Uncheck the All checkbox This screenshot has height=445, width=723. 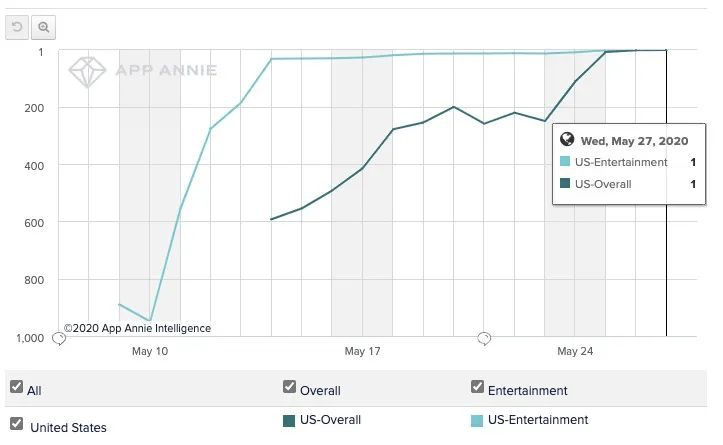click(x=17, y=386)
